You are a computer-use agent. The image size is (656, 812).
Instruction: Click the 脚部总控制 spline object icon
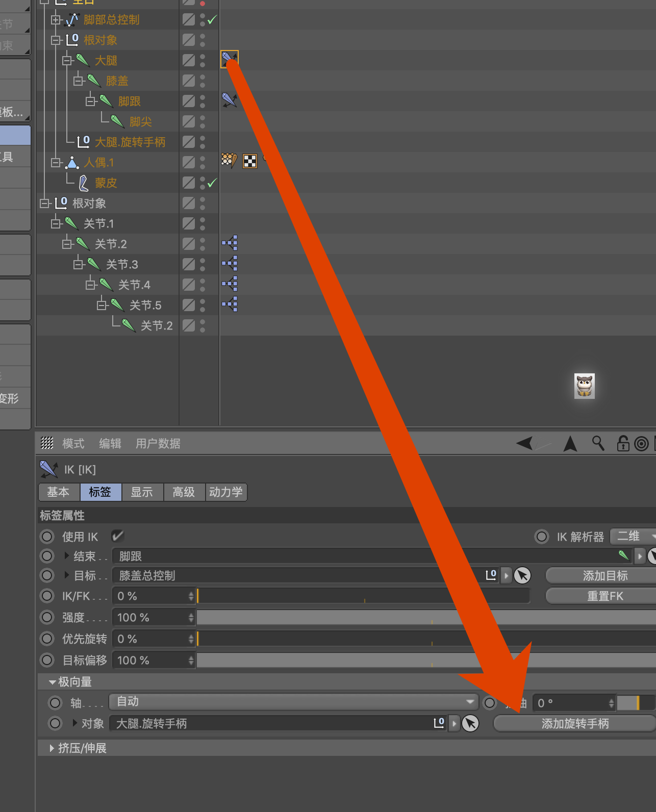72,20
